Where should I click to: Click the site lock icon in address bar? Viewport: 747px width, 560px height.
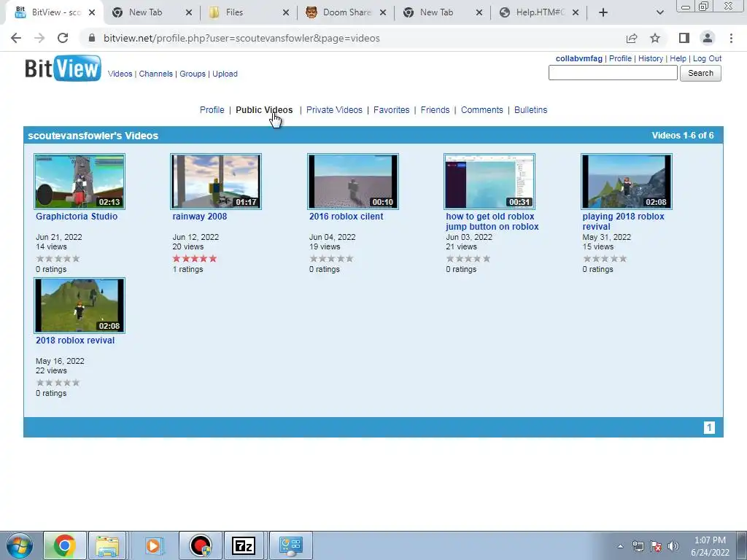[x=92, y=38]
